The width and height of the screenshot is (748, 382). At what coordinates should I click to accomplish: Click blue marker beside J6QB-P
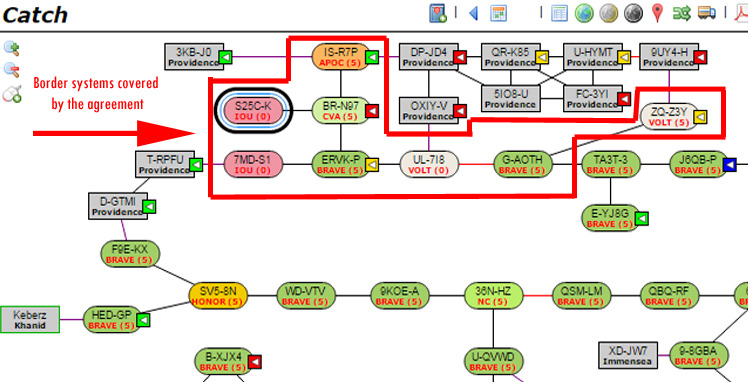pos(729,165)
